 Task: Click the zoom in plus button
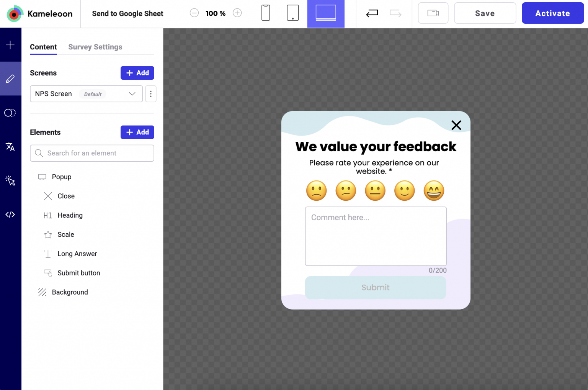pyautogui.click(x=237, y=13)
